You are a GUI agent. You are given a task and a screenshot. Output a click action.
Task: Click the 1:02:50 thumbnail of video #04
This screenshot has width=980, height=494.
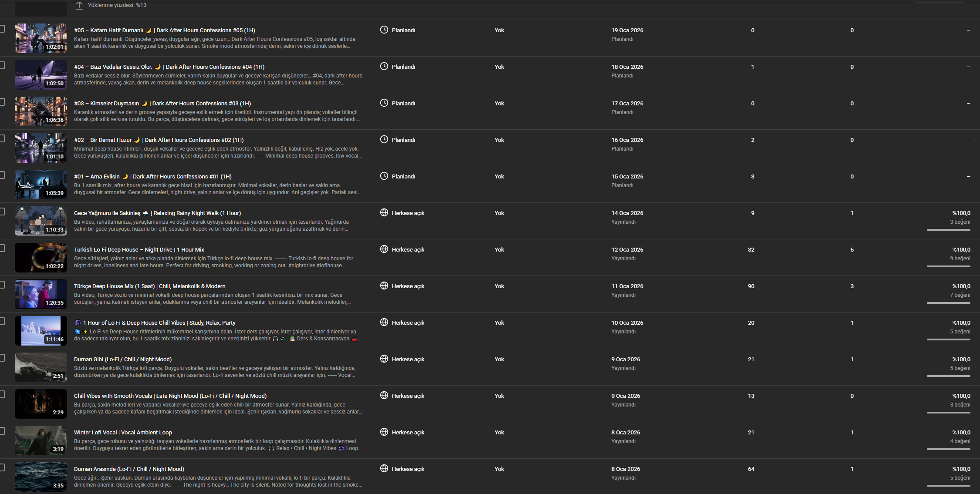pos(41,75)
